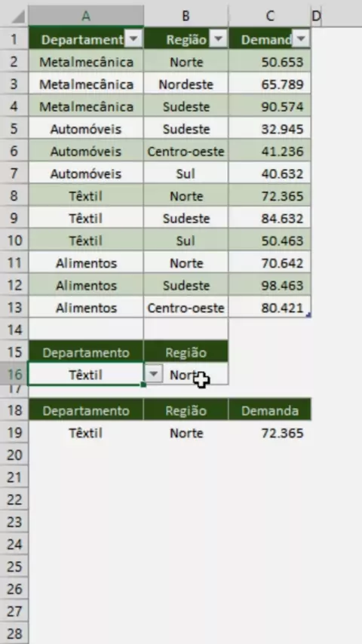
Task: Select the Norte criteria cell in row 16
Action: [x=186, y=375]
